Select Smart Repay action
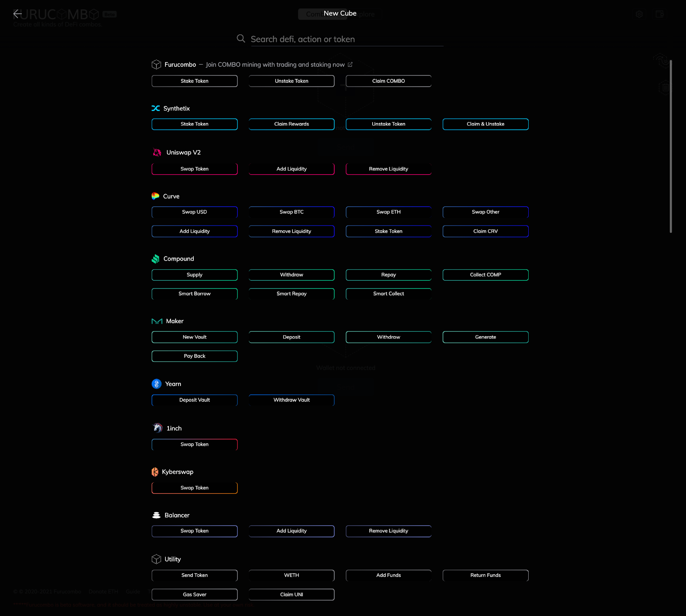 pos(292,294)
